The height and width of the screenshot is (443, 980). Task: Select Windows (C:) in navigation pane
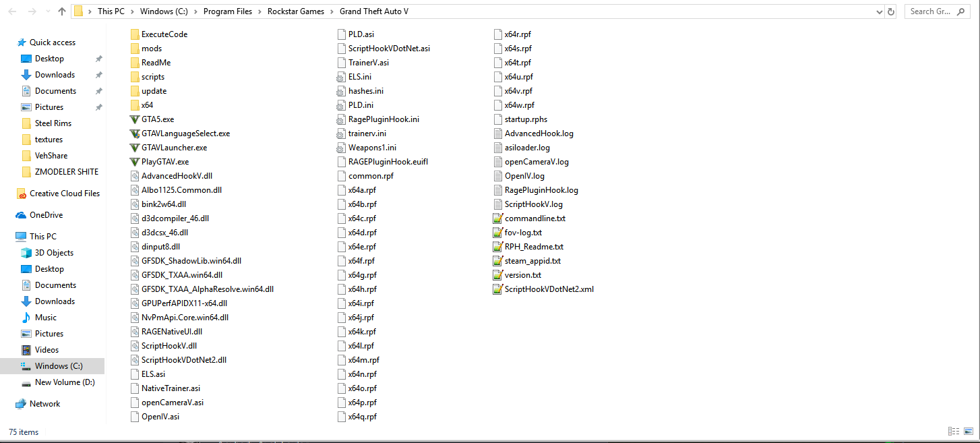52,366
